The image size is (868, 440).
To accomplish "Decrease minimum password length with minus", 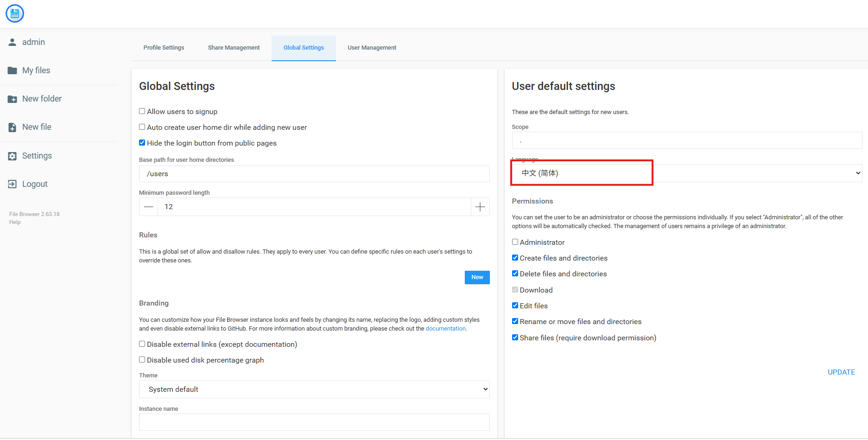I will pos(149,207).
